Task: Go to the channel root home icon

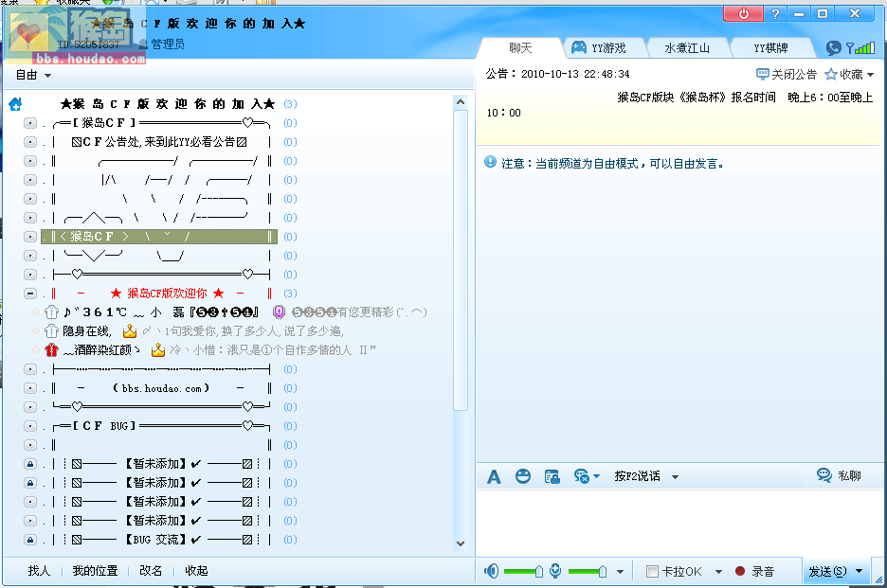Action: (15, 104)
